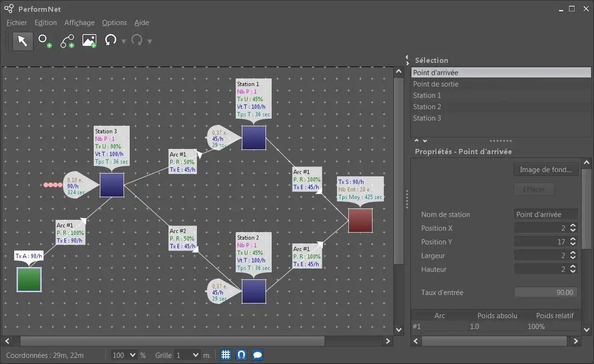Viewport: 594px width, 364px height.
Task: Click the canvas horizontal scrollbar
Action: pos(172,341)
